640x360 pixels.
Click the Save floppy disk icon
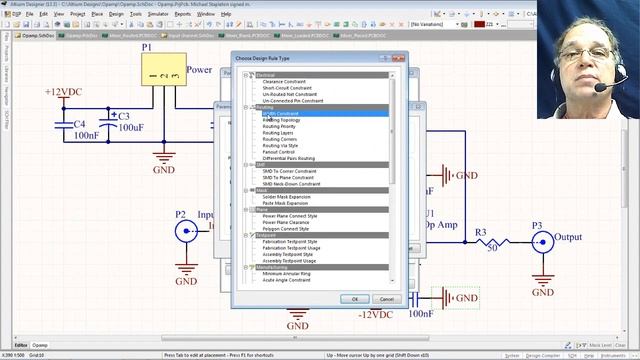pyautogui.click(x=26, y=24)
